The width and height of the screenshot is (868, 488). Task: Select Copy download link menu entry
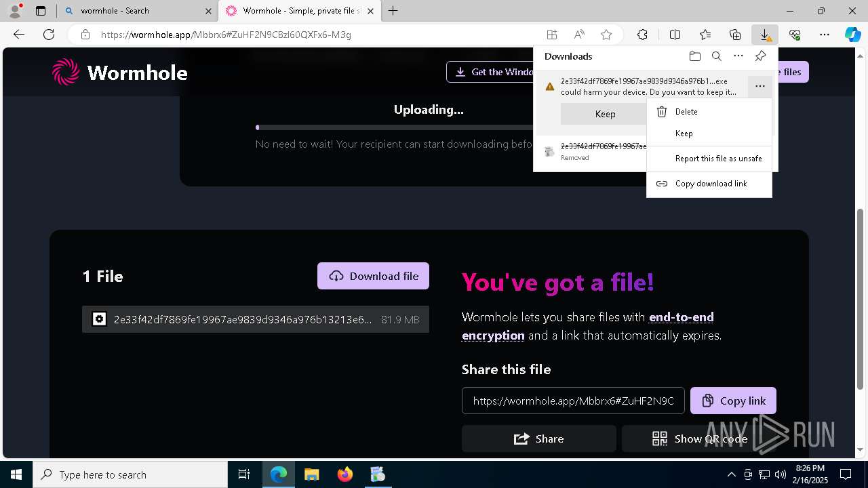pyautogui.click(x=709, y=184)
